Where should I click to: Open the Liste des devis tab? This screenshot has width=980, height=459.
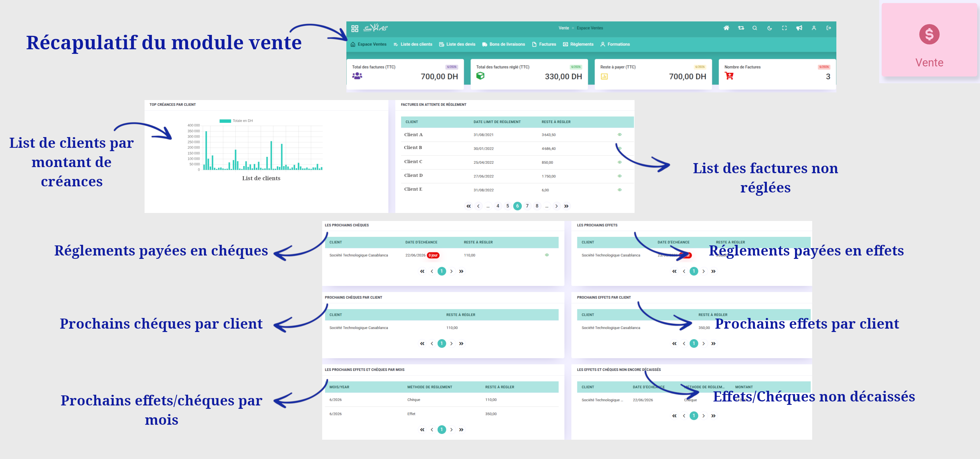coord(457,44)
